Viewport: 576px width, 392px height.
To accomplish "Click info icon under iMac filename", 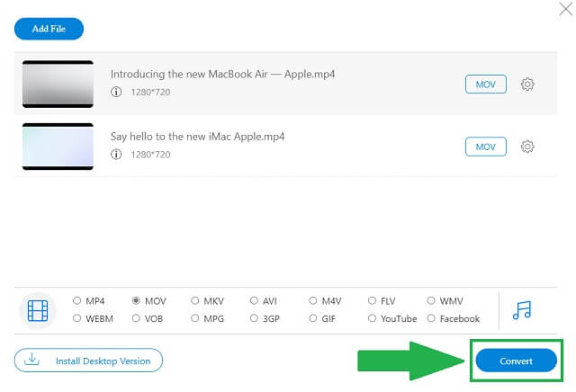I will (x=116, y=154).
